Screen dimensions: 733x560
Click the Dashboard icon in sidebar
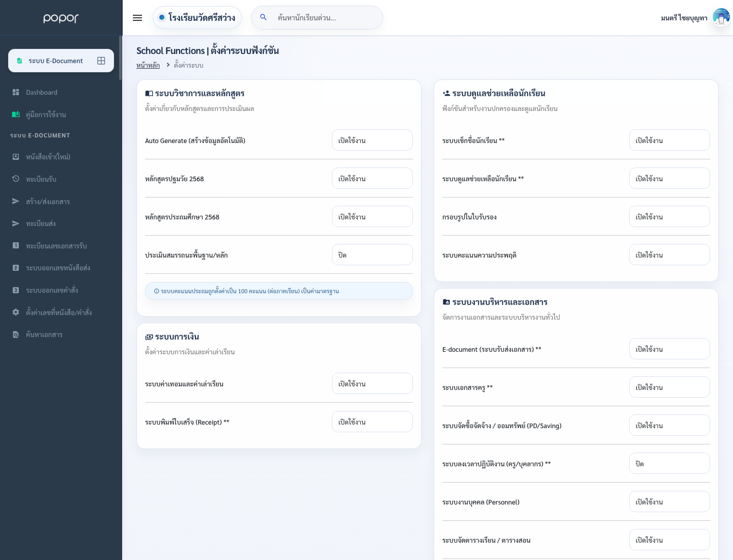(16, 92)
